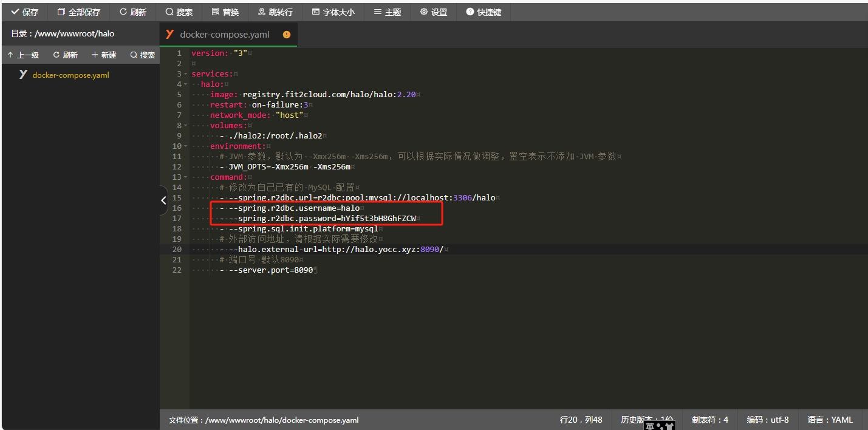Screen dimensions: 868x430
Task: Create a new file using 新建
Action: [103, 54]
